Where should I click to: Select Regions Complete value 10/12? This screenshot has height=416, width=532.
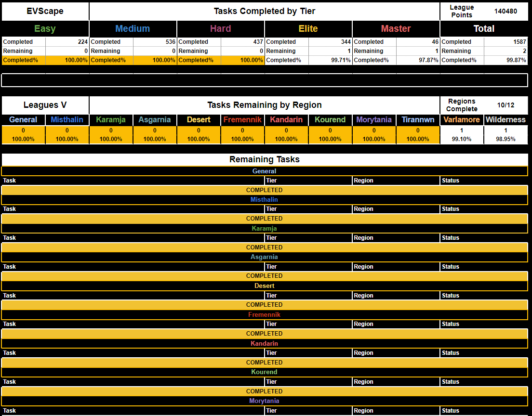[505, 105]
